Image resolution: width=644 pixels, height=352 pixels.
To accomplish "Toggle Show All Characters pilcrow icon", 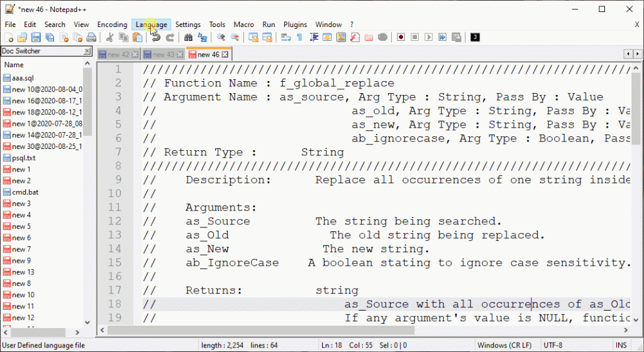I will (x=299, y=37).
